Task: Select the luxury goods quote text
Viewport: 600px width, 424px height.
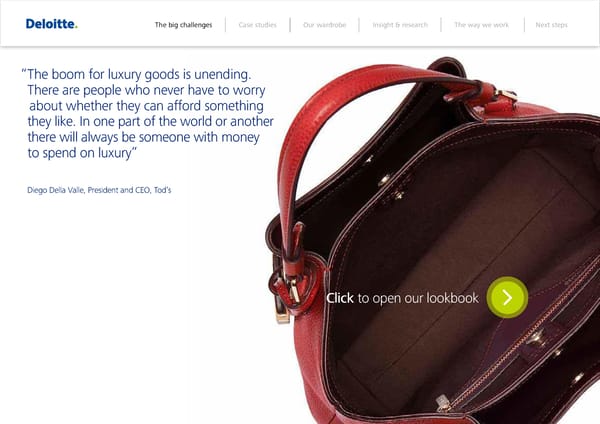Action: point(148,114)
